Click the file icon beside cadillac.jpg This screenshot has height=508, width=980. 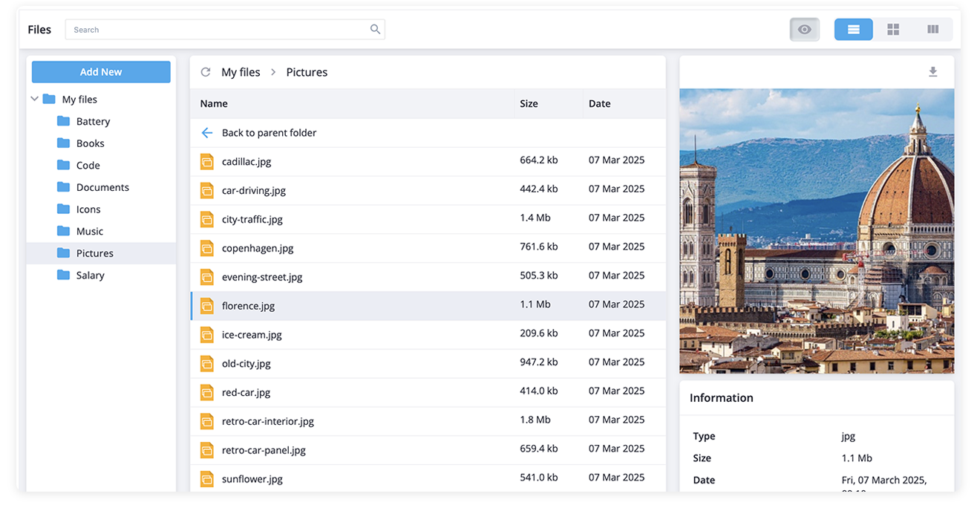click(x=206, y=160)
